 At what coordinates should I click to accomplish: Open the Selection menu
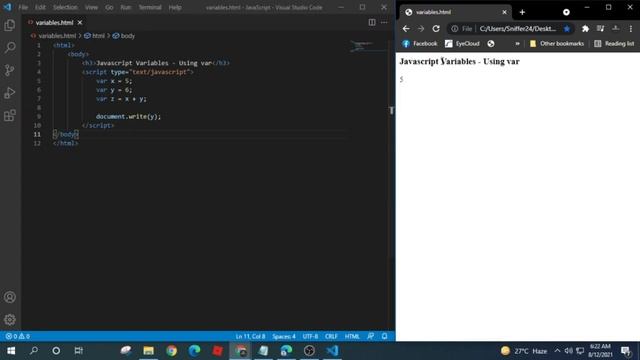click(65, 7)
